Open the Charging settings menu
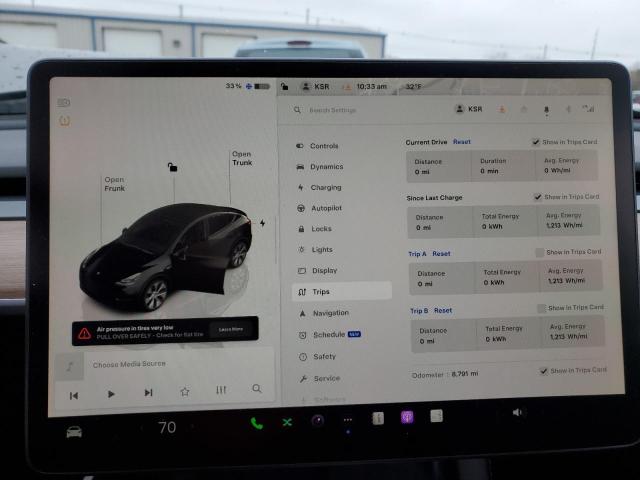 pos(320,187)
